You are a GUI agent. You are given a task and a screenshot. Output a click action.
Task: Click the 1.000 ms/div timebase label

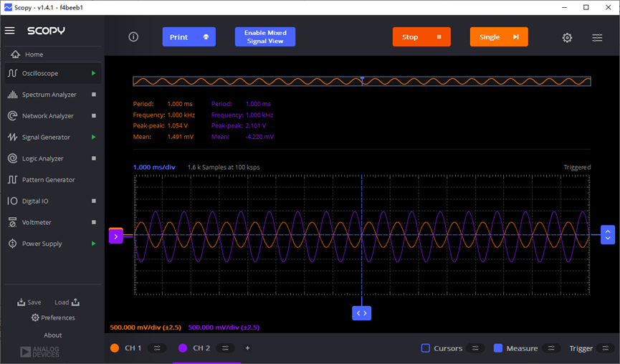[x=154, y=167]
